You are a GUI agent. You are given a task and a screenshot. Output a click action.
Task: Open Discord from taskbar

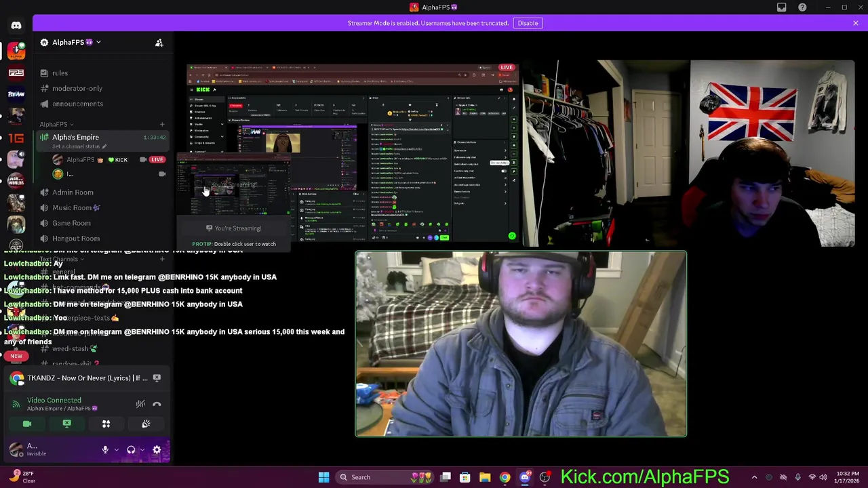[525, 477]
